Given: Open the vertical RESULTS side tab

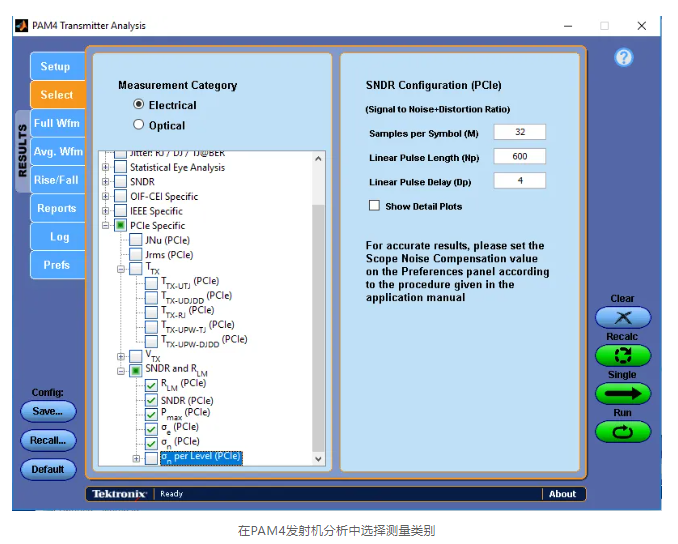Looking at the screenshot, I should click(23, 151).
